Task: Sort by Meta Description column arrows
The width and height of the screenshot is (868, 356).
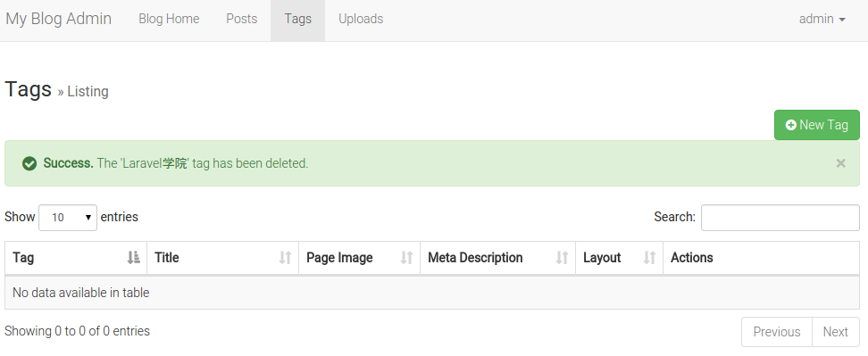Action: 562,258
